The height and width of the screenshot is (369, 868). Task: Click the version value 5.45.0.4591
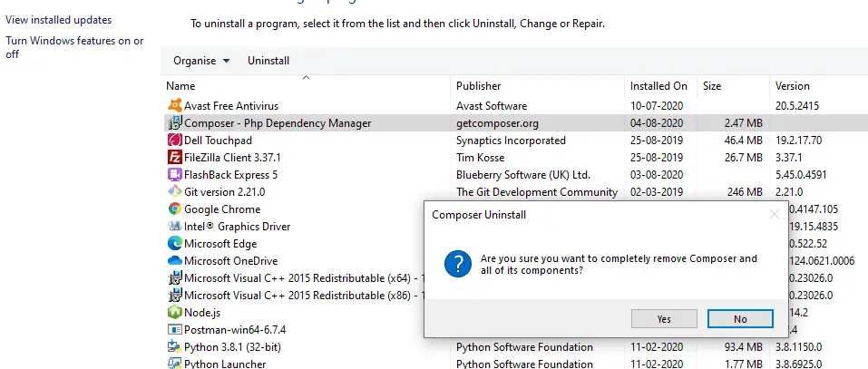click(x=801, y=175)
